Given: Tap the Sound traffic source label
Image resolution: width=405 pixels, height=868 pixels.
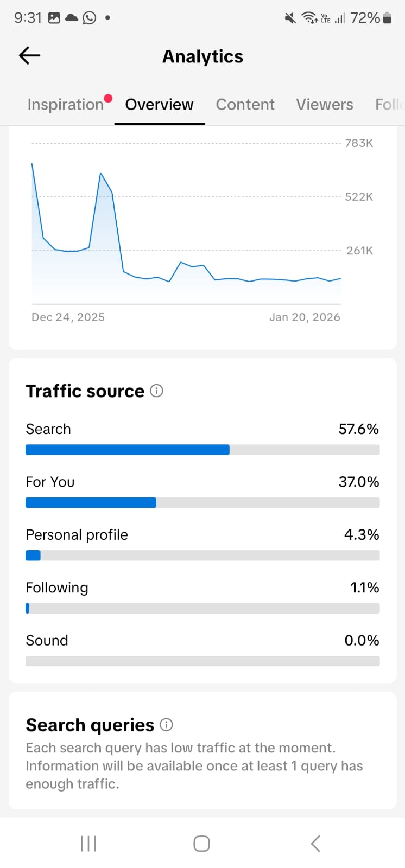Looking at the screenshot, I should 47,640.
